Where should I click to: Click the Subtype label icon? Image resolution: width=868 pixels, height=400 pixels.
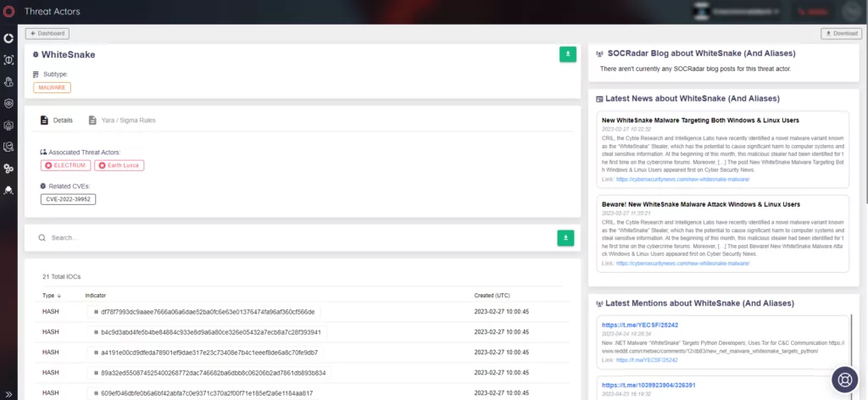coord(36,74)
